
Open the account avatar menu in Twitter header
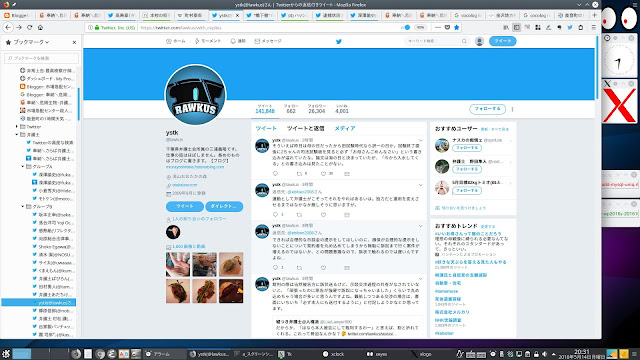click(479, 41)
